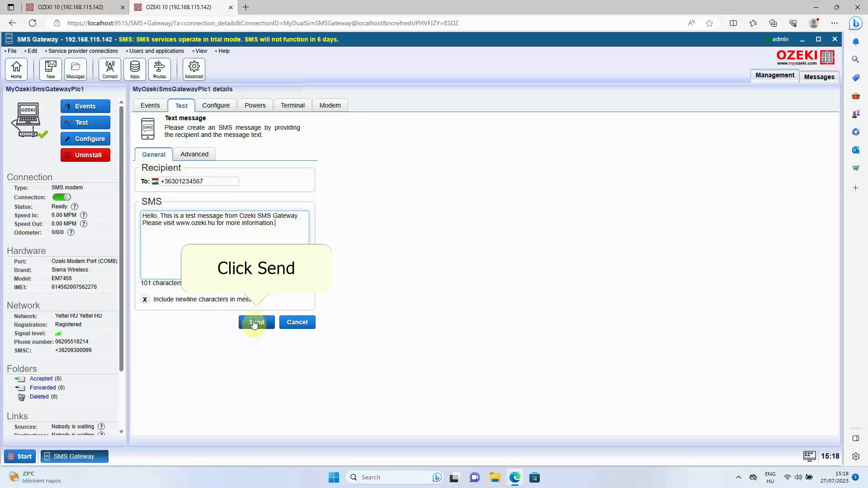Click the Send button
This screenshot has height=488, width=868.
[x=256, y=322]
